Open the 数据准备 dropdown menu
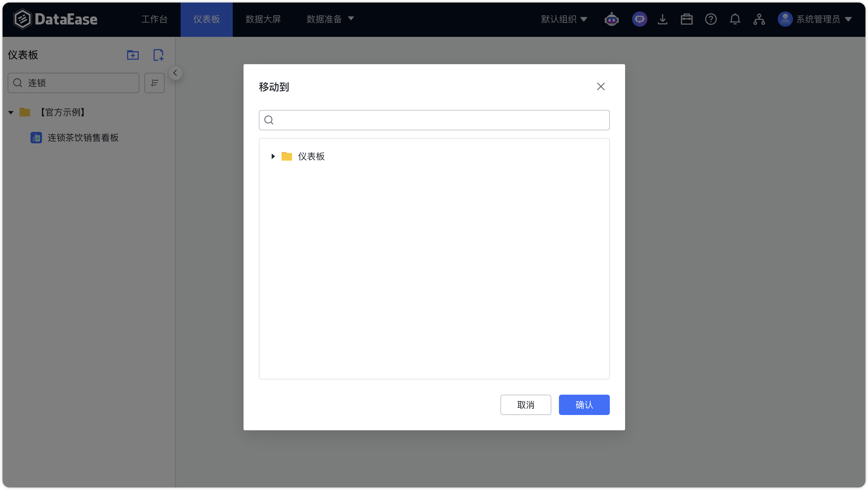868x490 pixels. [x=330, y=19]
